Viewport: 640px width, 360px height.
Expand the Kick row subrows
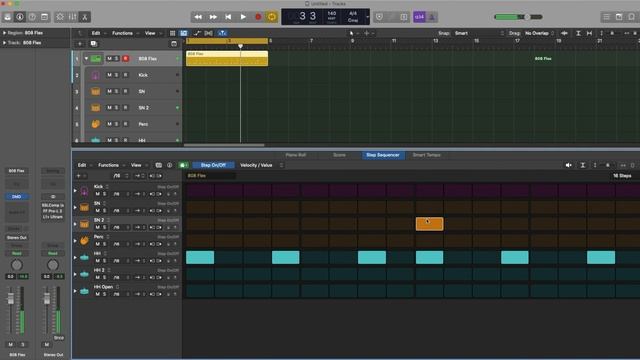[75, 191]
